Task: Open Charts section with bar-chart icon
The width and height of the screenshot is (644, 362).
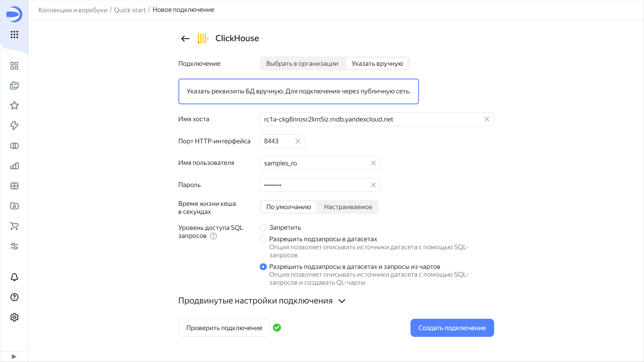Action: (14, 166)
